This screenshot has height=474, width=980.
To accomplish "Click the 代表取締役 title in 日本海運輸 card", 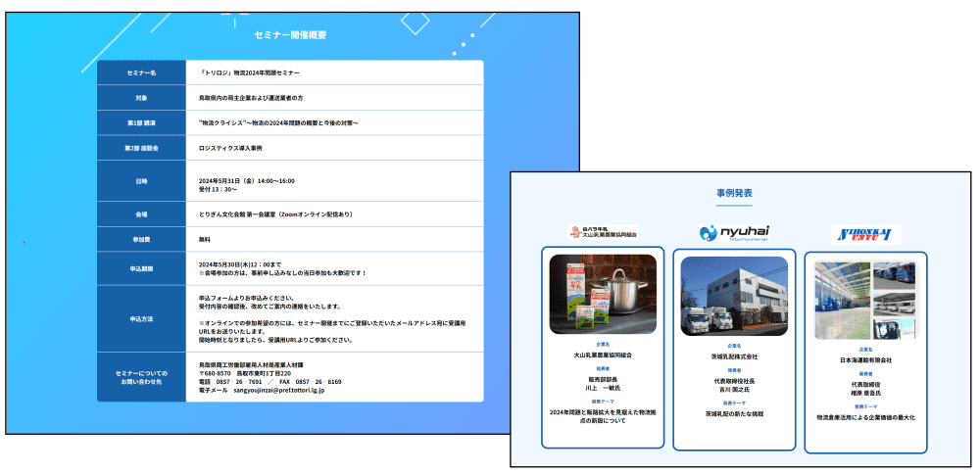I will click(x=865, y=385).
